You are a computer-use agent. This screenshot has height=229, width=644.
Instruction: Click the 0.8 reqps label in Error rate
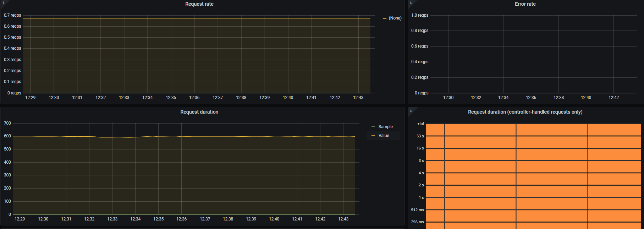(x=420, y=31)
